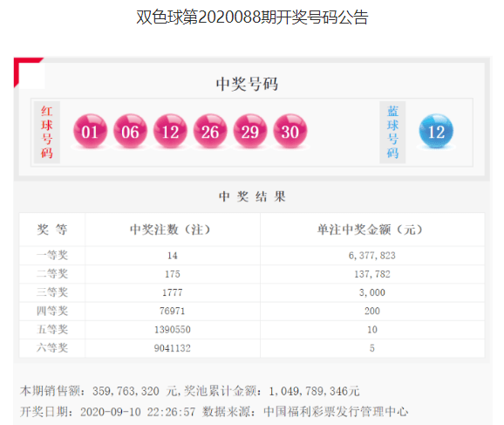Click prize pool total 1,049,789,346元
Image resolution: width=504 pixels, height=425 pixels.
(x=315, y=391)
